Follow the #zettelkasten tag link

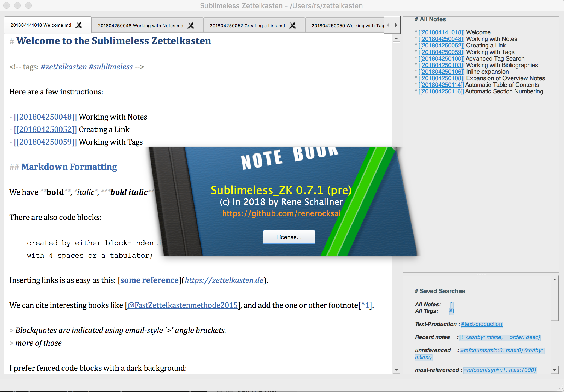tap(63, 67)
